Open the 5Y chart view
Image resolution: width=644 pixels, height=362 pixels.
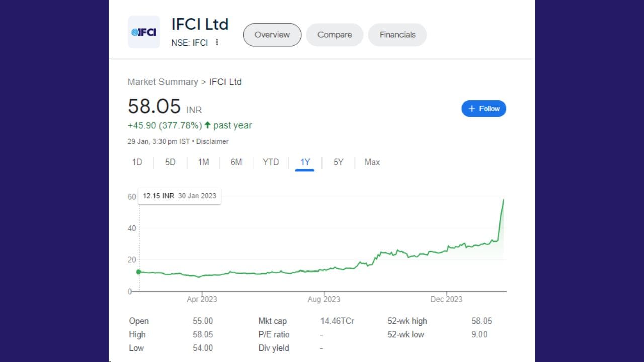point(337,162)
